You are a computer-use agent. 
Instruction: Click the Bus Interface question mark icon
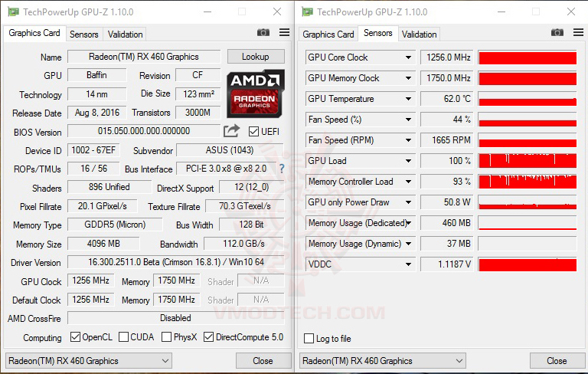pos(282,169)
